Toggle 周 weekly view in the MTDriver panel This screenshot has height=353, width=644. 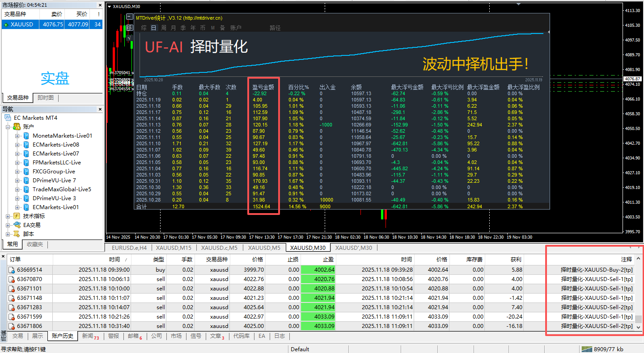(163, 27)
